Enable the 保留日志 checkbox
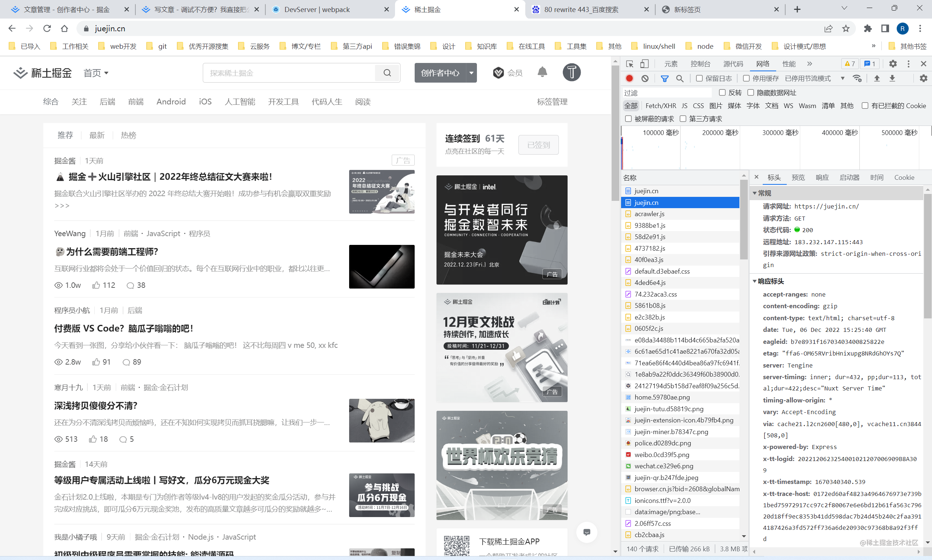This screenshot has width=932, height=560. (699, 79)
